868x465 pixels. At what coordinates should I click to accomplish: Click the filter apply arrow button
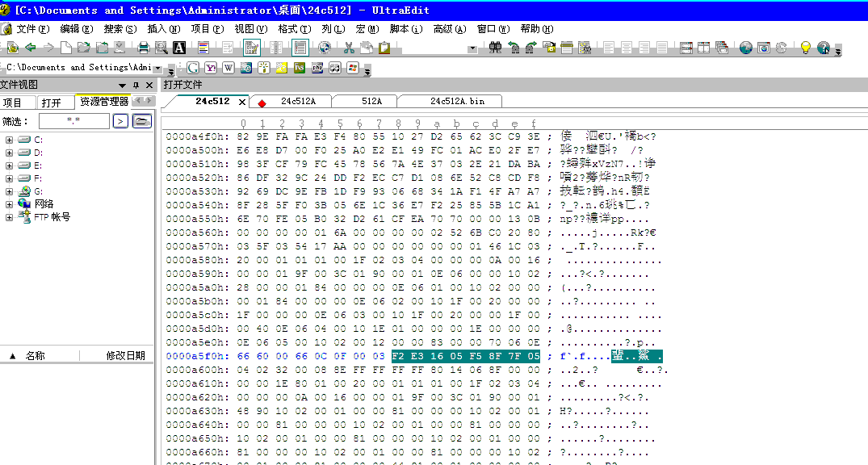[x=120, y=121]
